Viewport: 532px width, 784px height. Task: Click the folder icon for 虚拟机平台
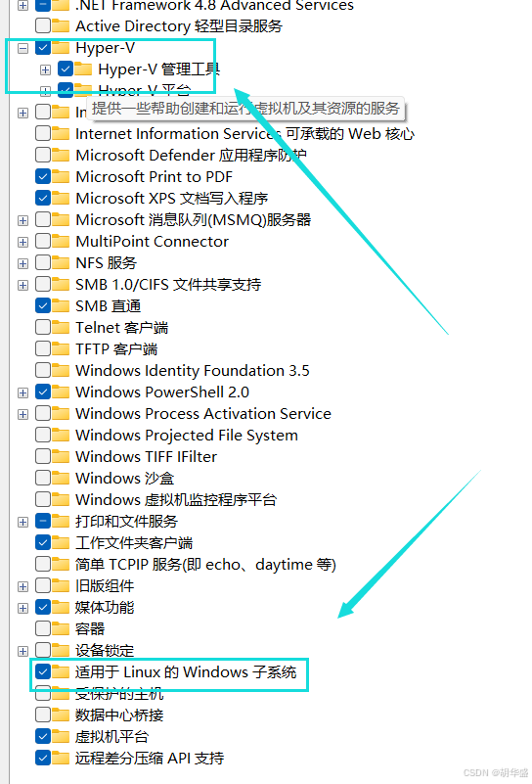tap(61, 736)
